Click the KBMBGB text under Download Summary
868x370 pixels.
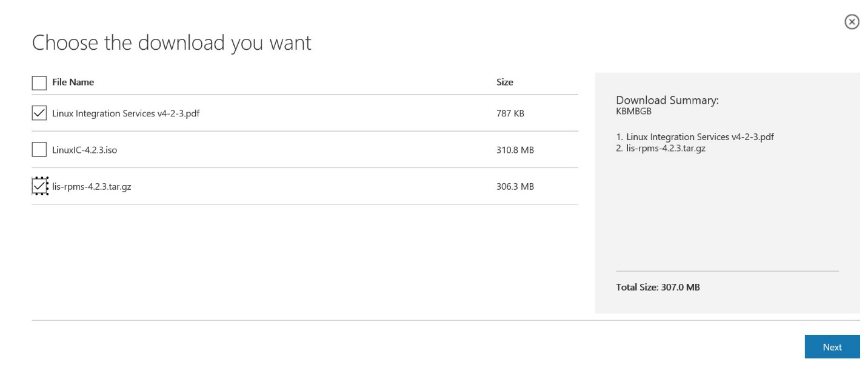[x=633, y=111]
